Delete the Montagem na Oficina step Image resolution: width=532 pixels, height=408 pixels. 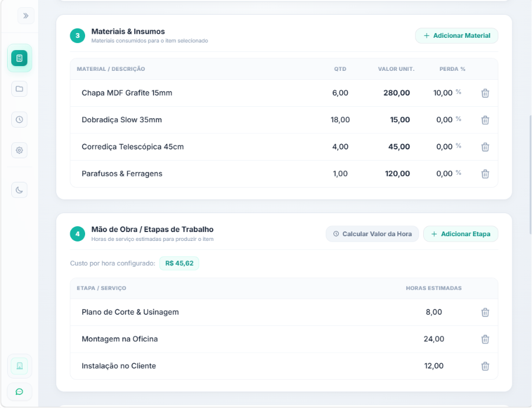485,339
